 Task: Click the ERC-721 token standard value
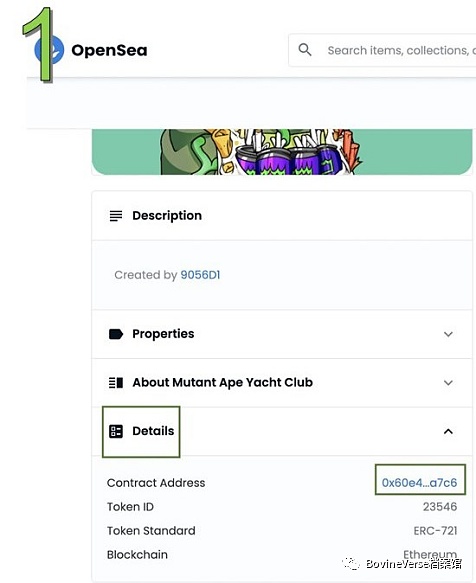pos(435,531)
